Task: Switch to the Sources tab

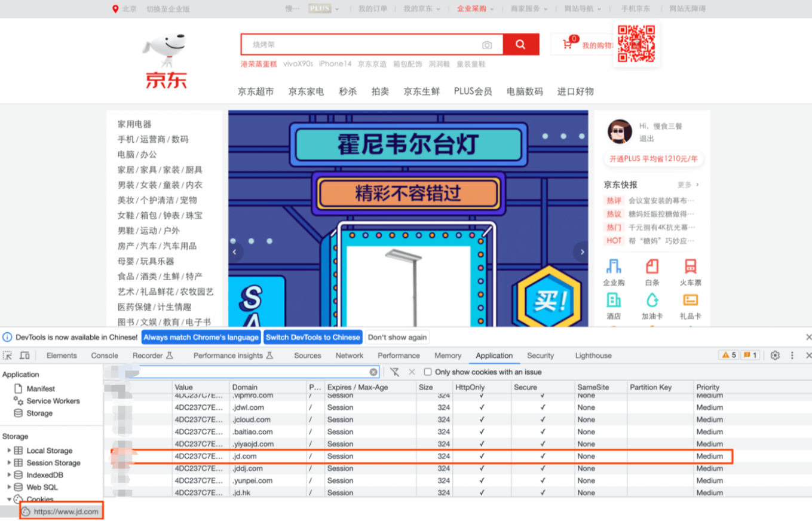Action: [x=308, y=355]
